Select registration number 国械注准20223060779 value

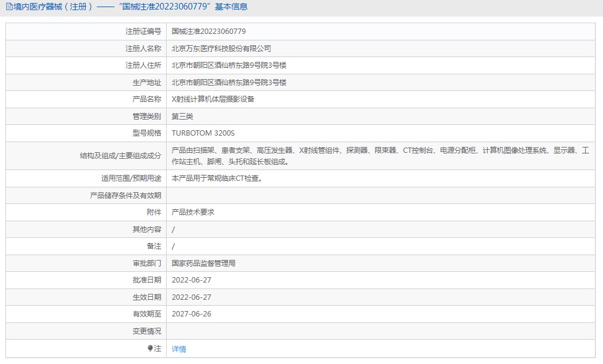coord(208,32)
